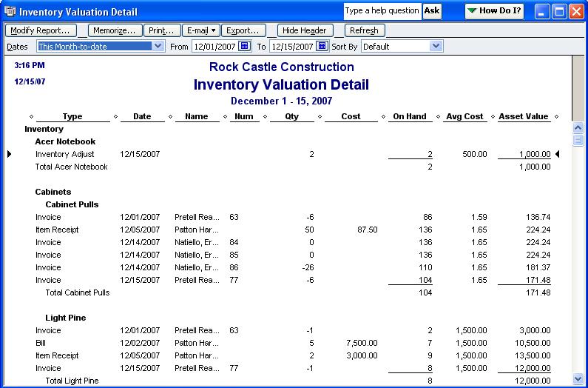Viewport: 588px width, 388px height.
Task: Click the scroll down arrow button
Action: click(578, 378)
